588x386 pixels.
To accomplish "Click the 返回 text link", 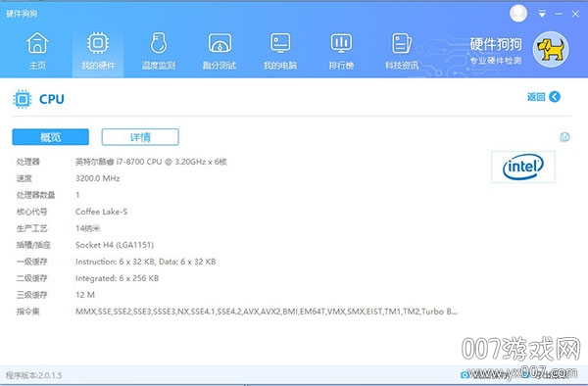I will tap(536, 97).
